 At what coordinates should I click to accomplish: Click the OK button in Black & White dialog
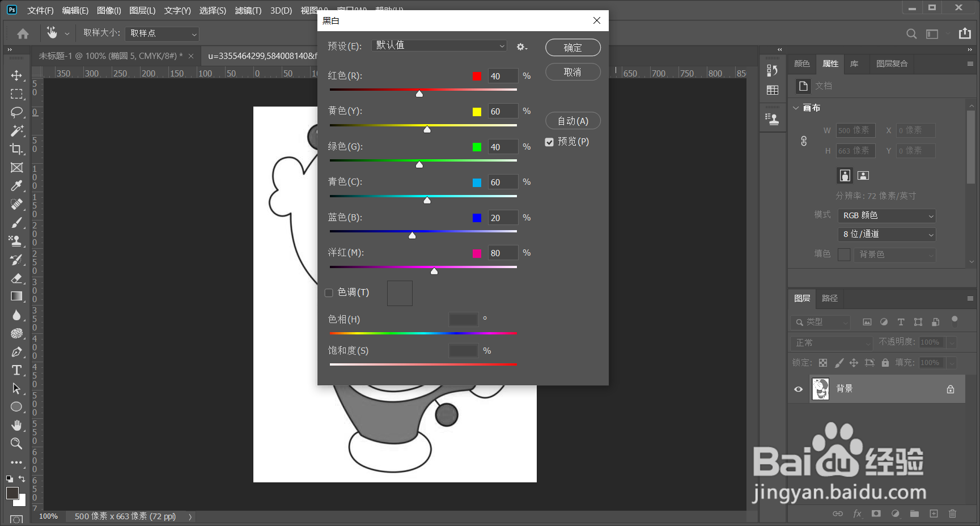click(573, 48)
